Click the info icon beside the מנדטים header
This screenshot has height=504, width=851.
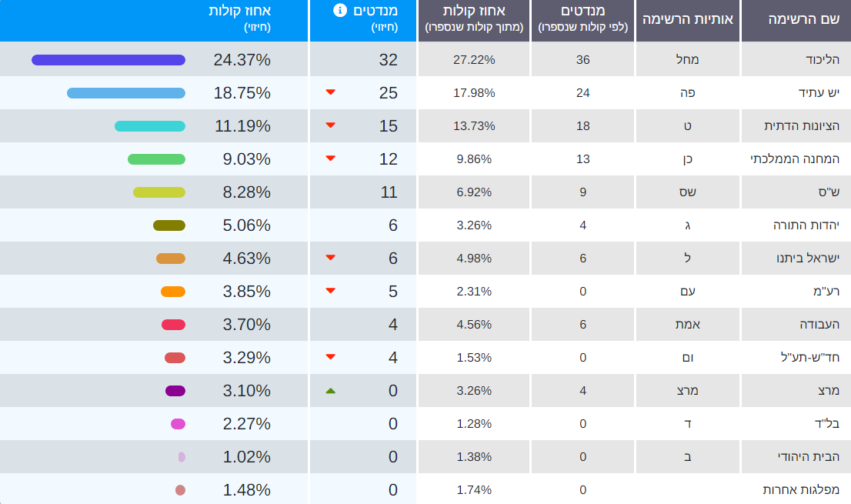coord(338,10)
